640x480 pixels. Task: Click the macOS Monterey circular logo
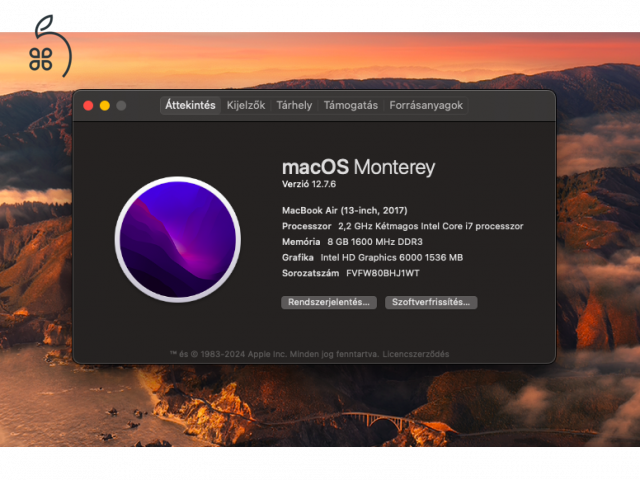(178, 240)
